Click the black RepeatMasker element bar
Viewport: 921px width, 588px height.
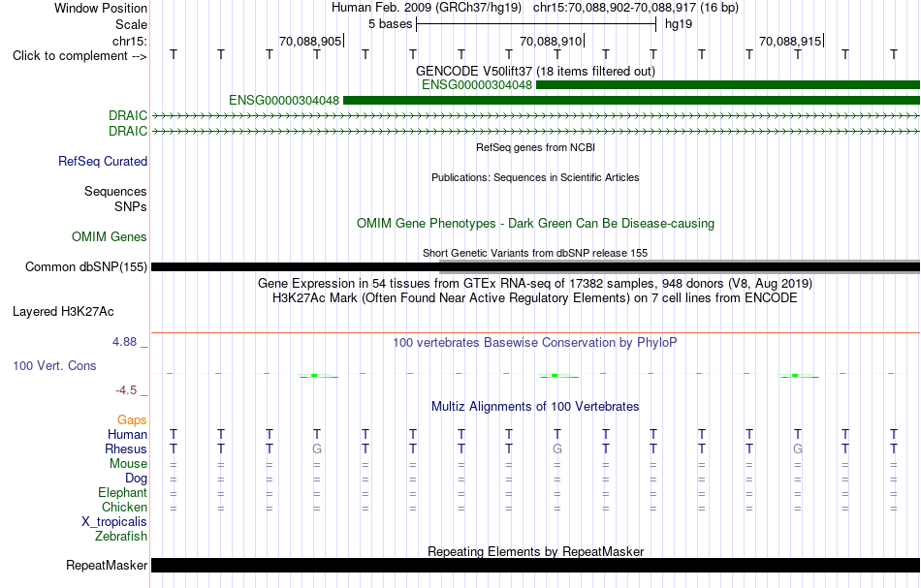tap(535, 565)
